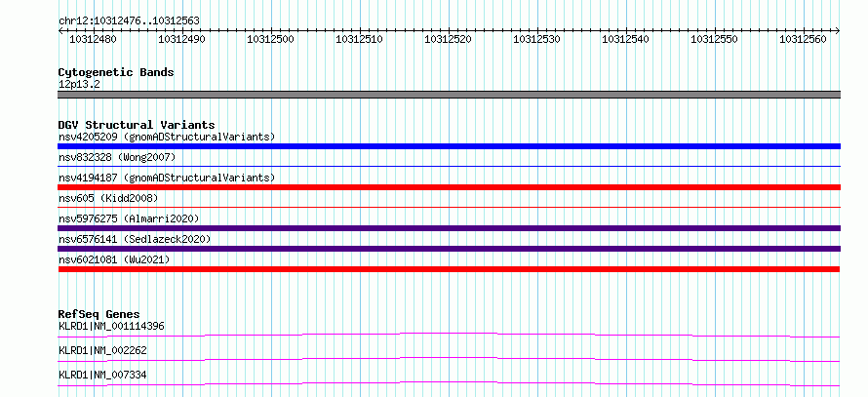Open variant label nsv4194187 (gnomADStructuralVariants)
Image resolution: width=868 pixels, height=397 pixels.
[167, 178]
